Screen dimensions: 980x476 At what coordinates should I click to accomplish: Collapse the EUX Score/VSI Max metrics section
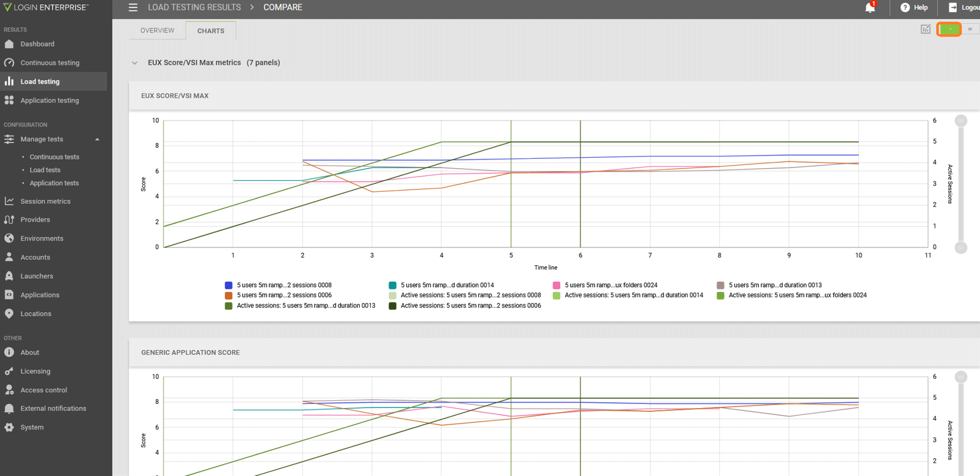coord(134,63)
